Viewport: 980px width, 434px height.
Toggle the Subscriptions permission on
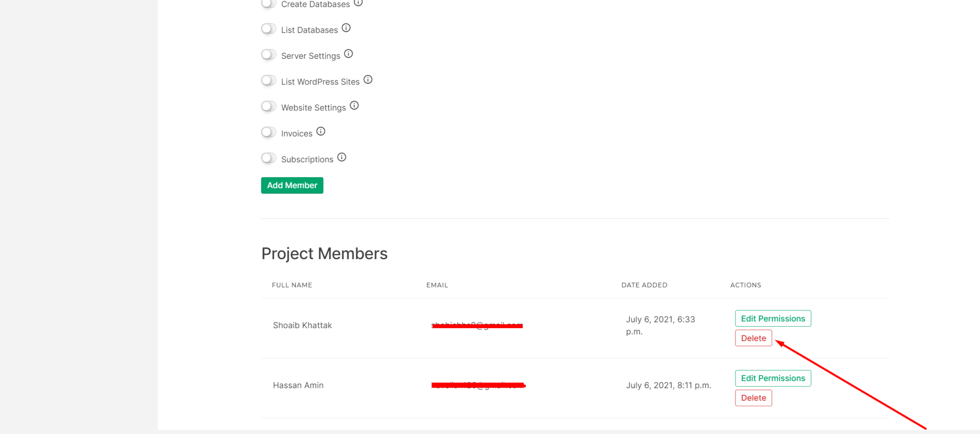268,158
